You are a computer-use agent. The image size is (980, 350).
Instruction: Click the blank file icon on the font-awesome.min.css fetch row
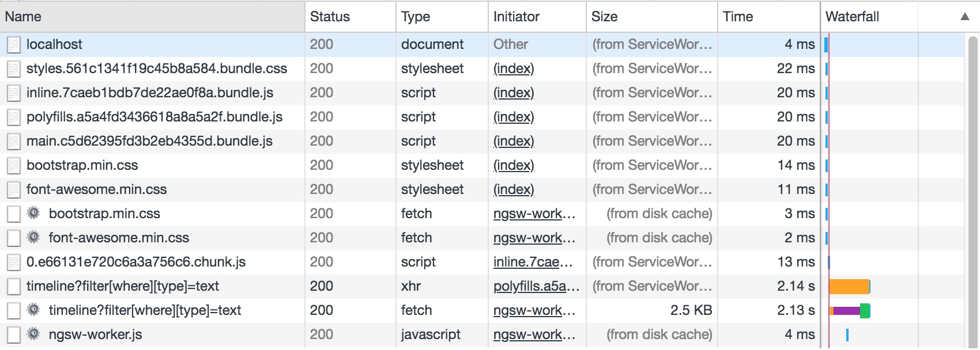13,238
